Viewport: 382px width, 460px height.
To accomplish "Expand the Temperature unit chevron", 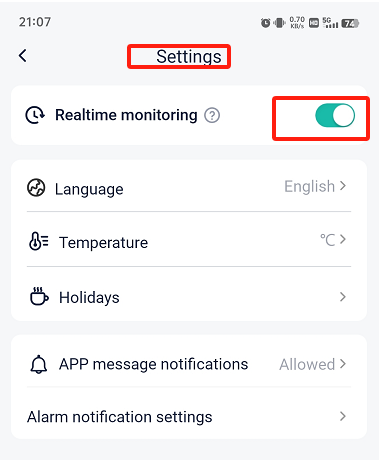I will click(x=343, y=239).
